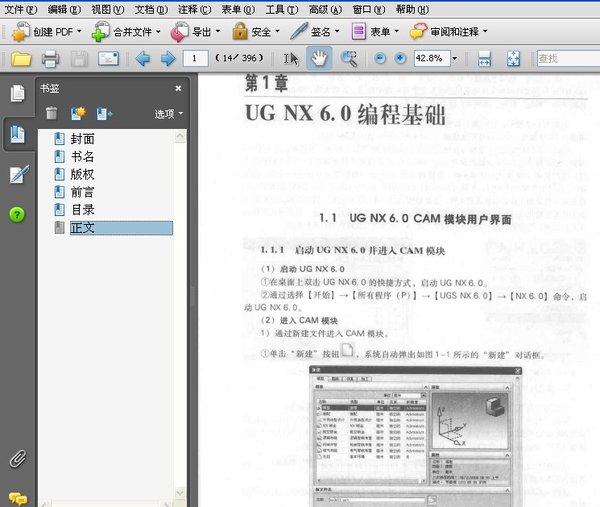The height and width of the screenshot is (507, 600).
Task: Click the zoom percentage field 42.8%
Action: tap(432, 59)
